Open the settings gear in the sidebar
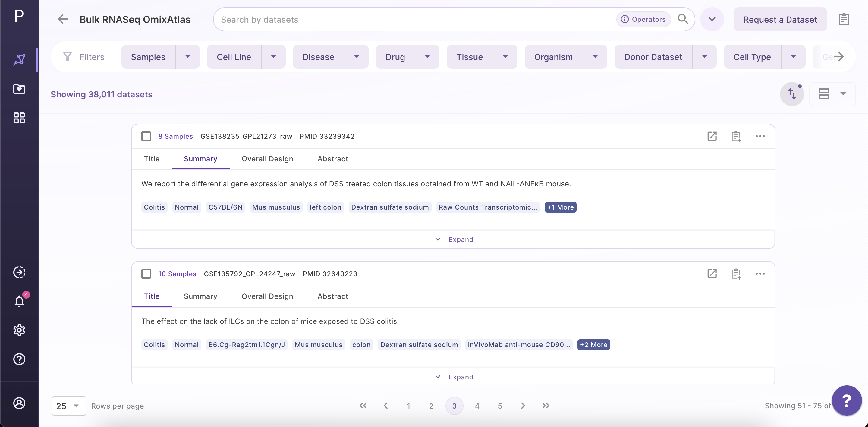868x427 pixels. (x=19, y=330)
